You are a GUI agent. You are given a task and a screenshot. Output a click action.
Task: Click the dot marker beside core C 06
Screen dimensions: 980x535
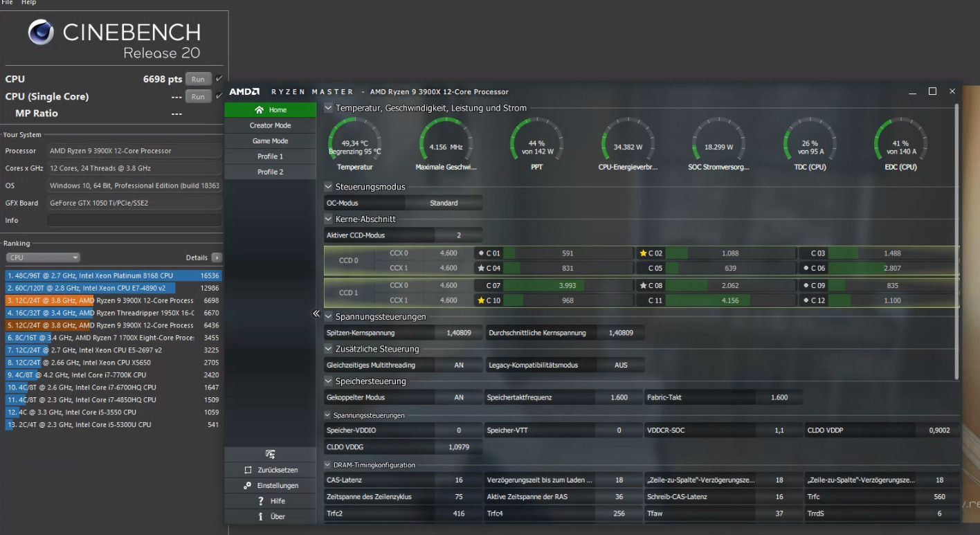pyautogui.click(x=805, y=268)
